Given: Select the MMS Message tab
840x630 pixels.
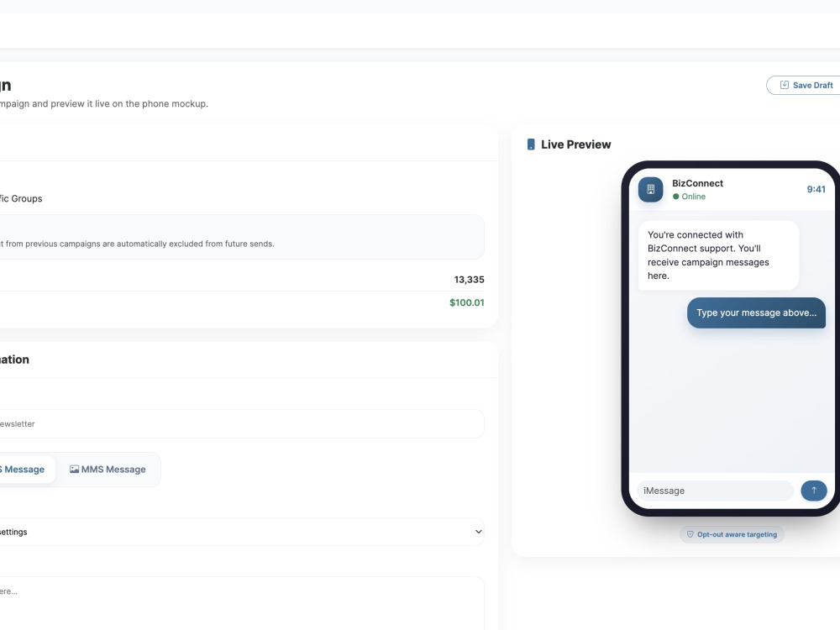Looking at the screenshot, I should coord(108,470).
